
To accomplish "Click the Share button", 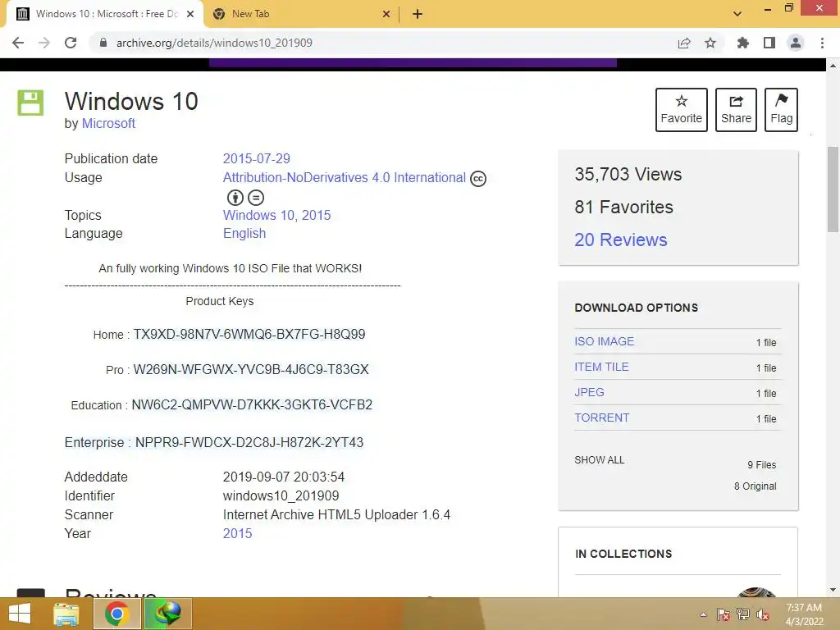I will click(x=736, y=110).
